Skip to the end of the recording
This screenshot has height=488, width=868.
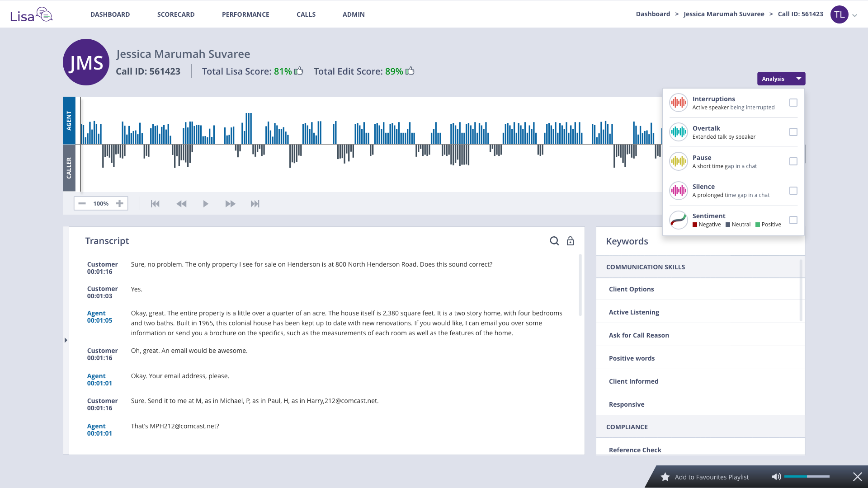(255, 204)
